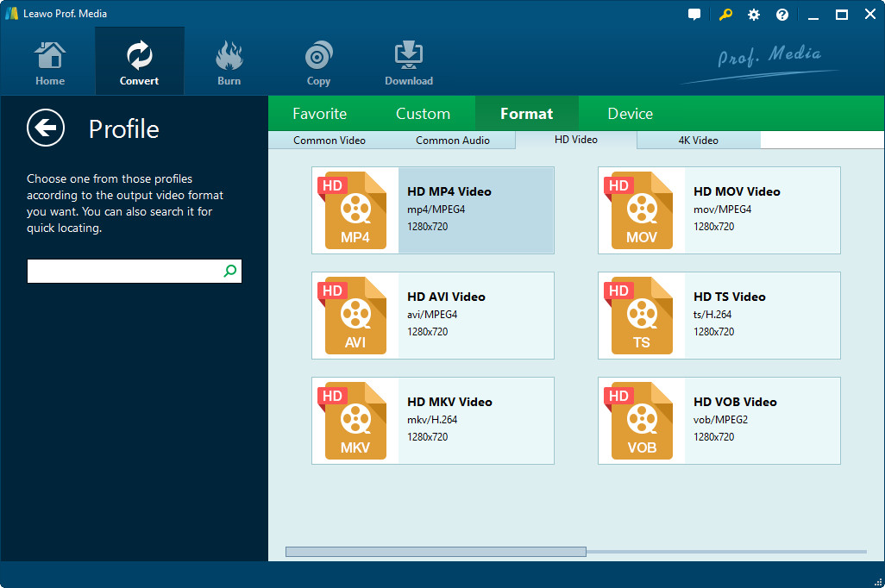The height and width of the screenshot is (588, 885).
Task: Switch to the Device tab
Action: point(630,114)
